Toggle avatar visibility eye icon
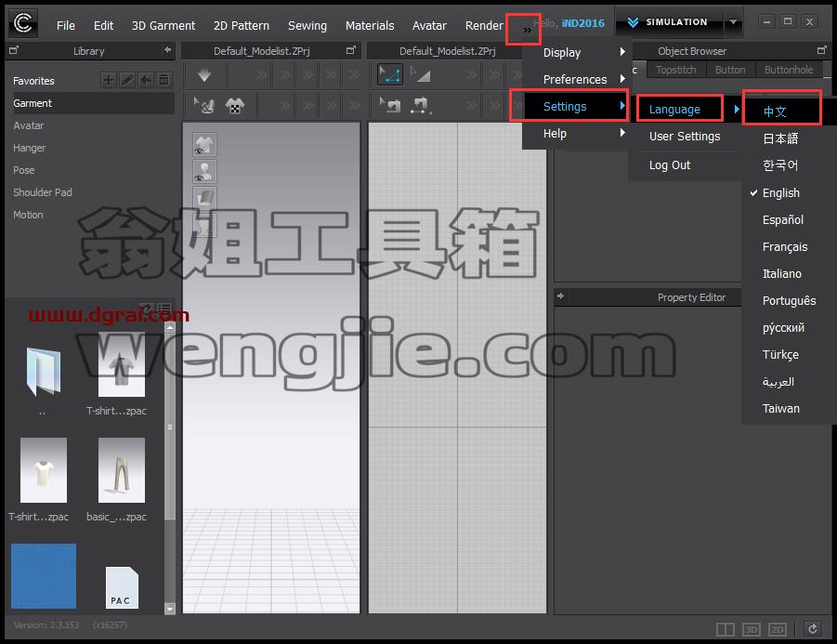This screenshot has width=837, height=644. 204,171
